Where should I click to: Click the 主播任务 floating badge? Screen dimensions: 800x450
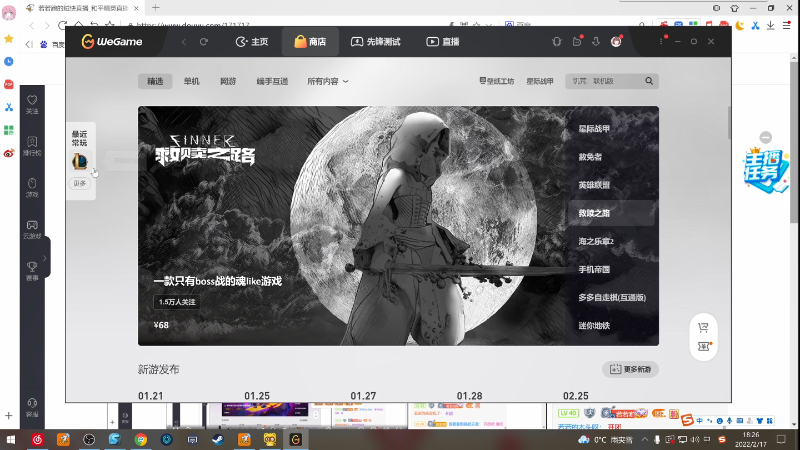pyautogui.click(x=765, y=170)
